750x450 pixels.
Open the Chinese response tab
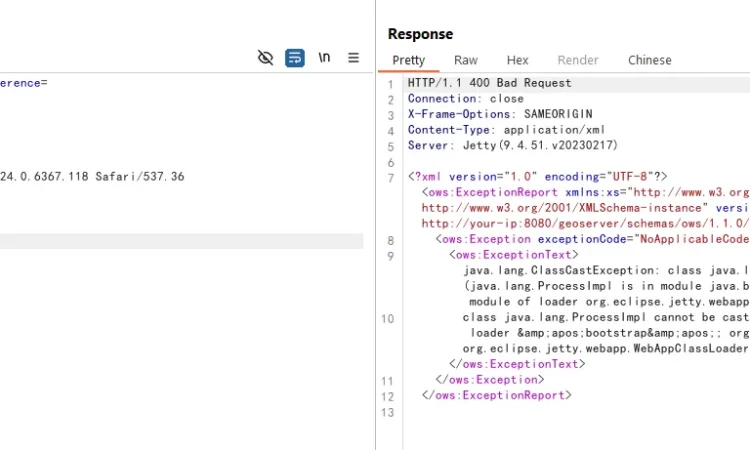pos(650,60)
